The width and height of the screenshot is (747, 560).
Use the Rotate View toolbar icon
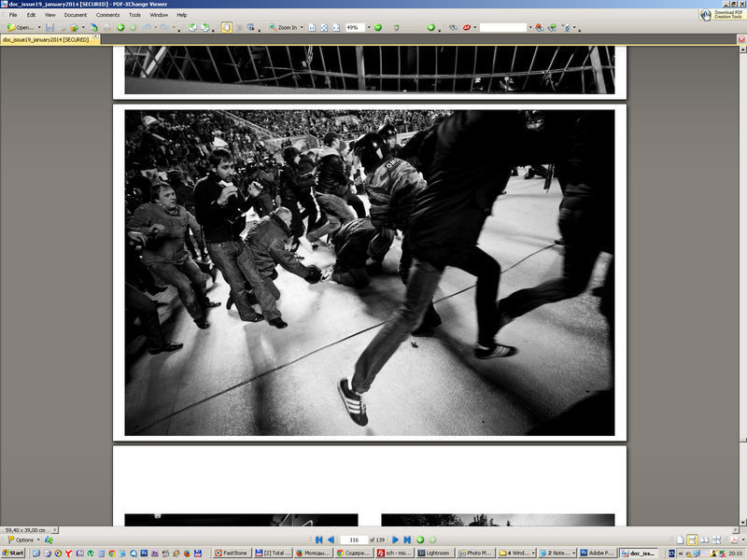192,29
